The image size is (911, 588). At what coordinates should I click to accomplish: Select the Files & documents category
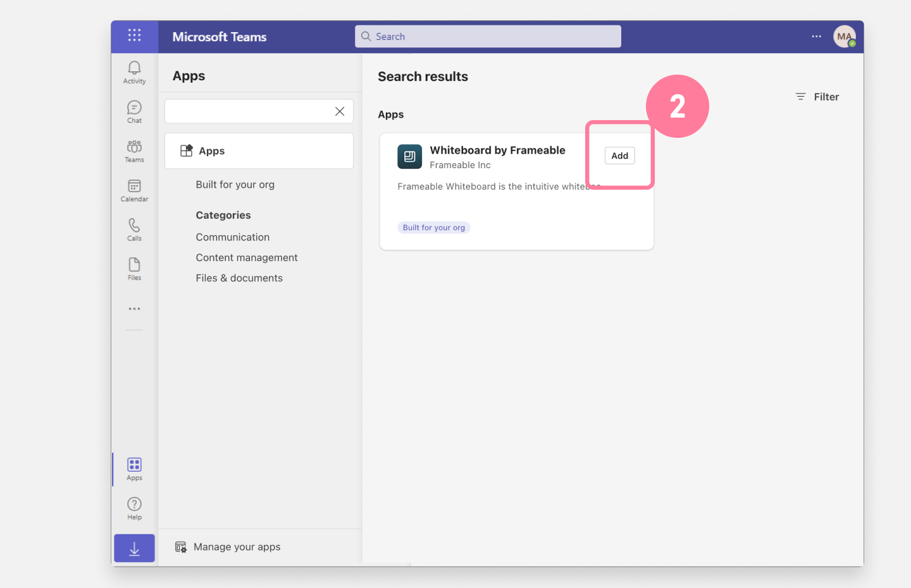(239, 278)
